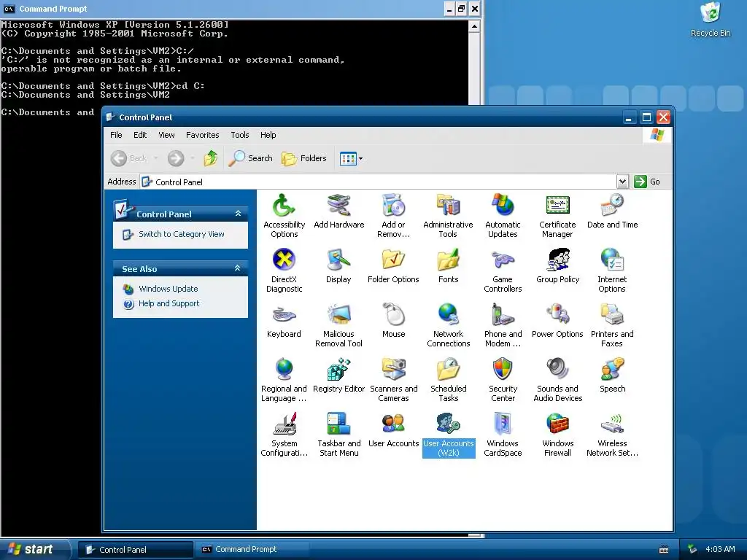This screenshot has height=560, width=747.
Task: Click the Windows Update link
Action: [x=169, y=289]
